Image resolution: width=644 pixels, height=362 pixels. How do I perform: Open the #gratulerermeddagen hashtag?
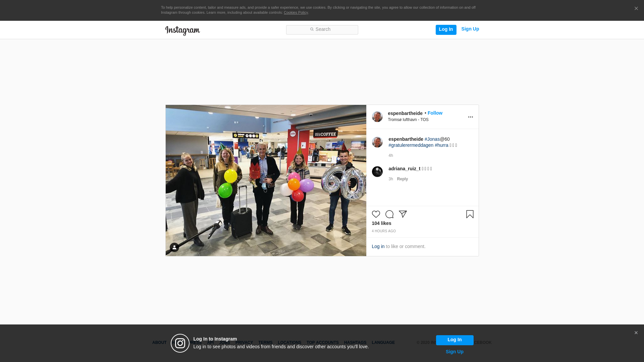[411, 145]
